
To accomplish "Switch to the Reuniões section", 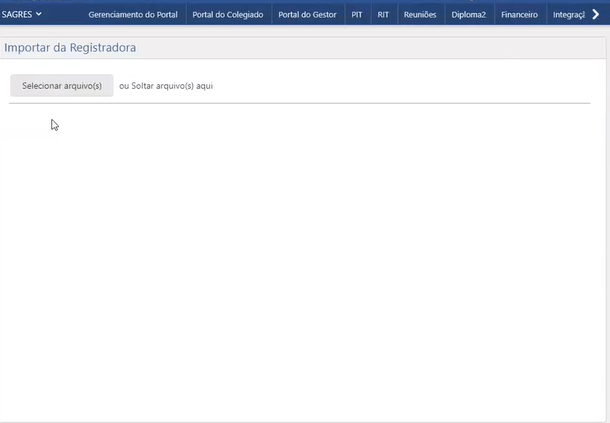I will click(420, 15).
